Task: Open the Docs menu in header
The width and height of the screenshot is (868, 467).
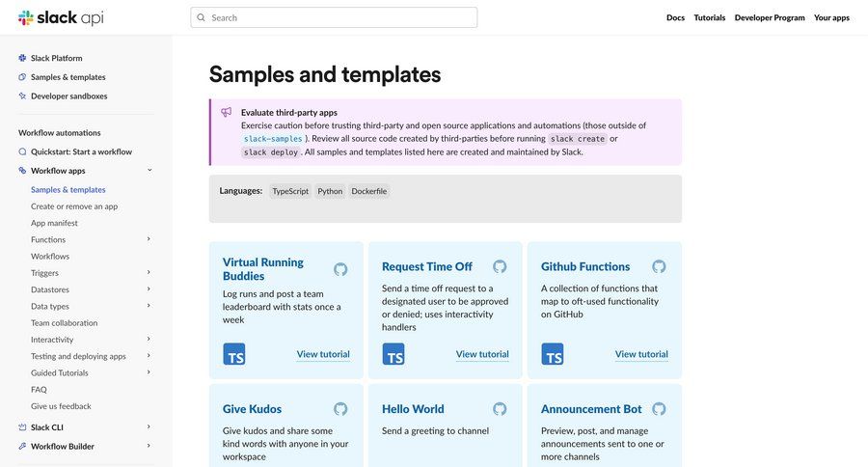Action: 675,17
